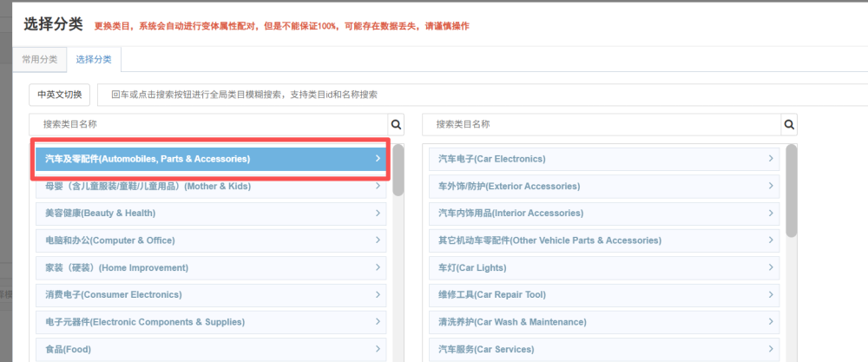
Task: Select the Home Improvement category
Action: click(x=211, y=267)
